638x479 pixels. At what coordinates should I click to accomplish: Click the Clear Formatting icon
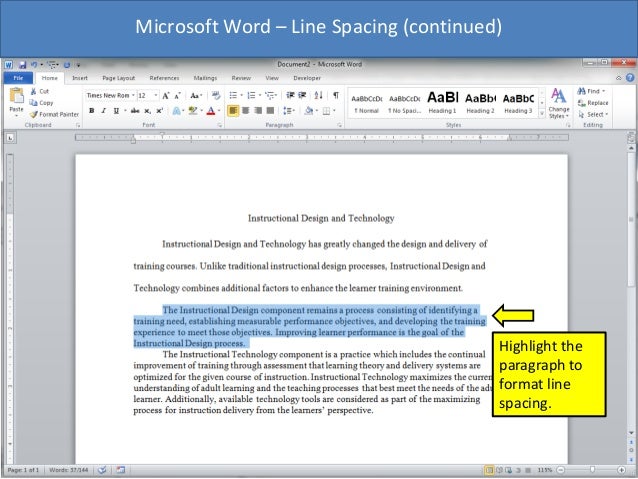click(x=216, y=96)
